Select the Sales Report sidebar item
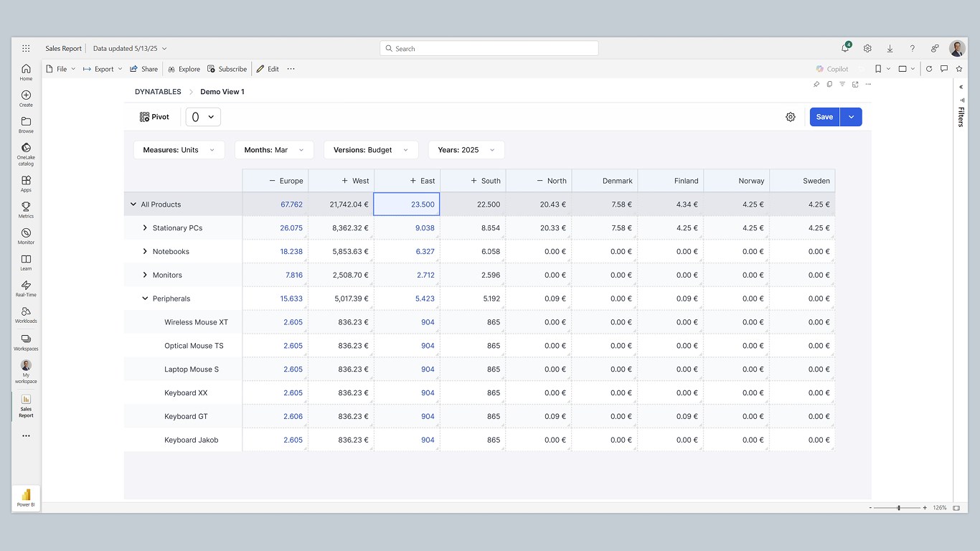Viewport: 980px width, 551px height. click(x=26, y=405)
